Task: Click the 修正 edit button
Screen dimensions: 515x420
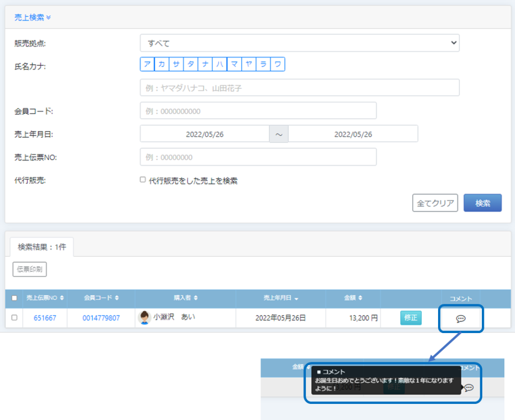Action: pyautogui.click(x=411, y=318)
